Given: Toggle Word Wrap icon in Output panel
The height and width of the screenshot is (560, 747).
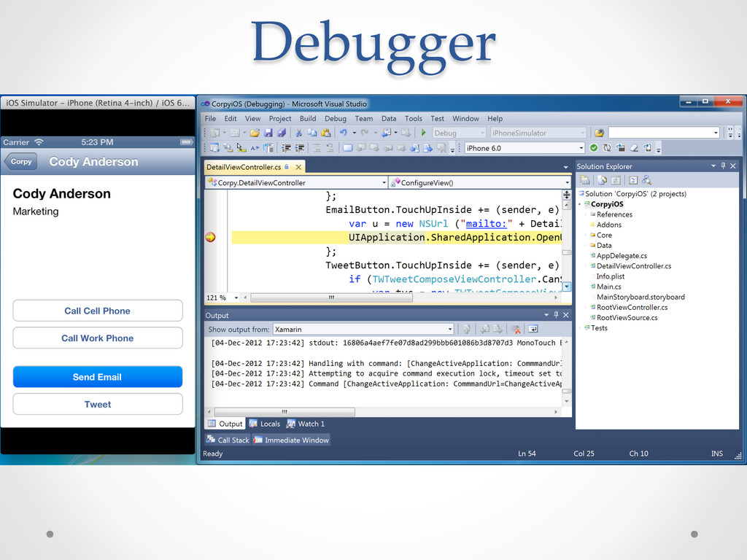Looking at the screenshot, I should point(533,329).
